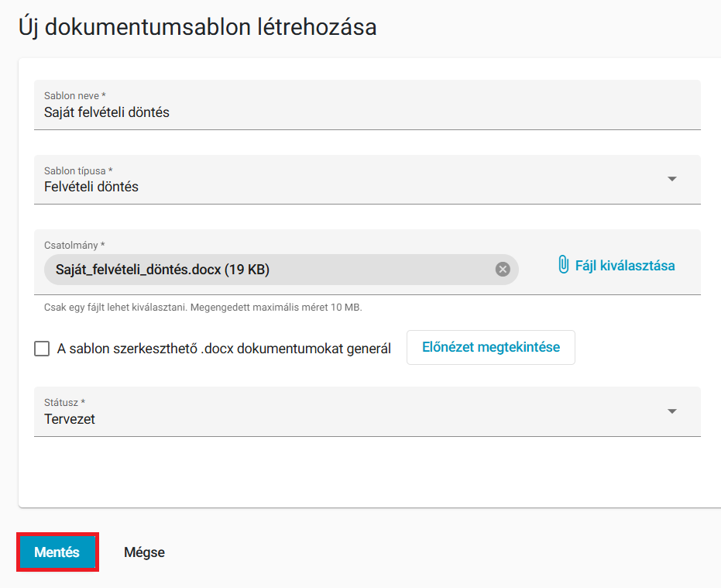Click the maximum file size hint text
The image size is (721, 588).
click(x=203, y=308)
